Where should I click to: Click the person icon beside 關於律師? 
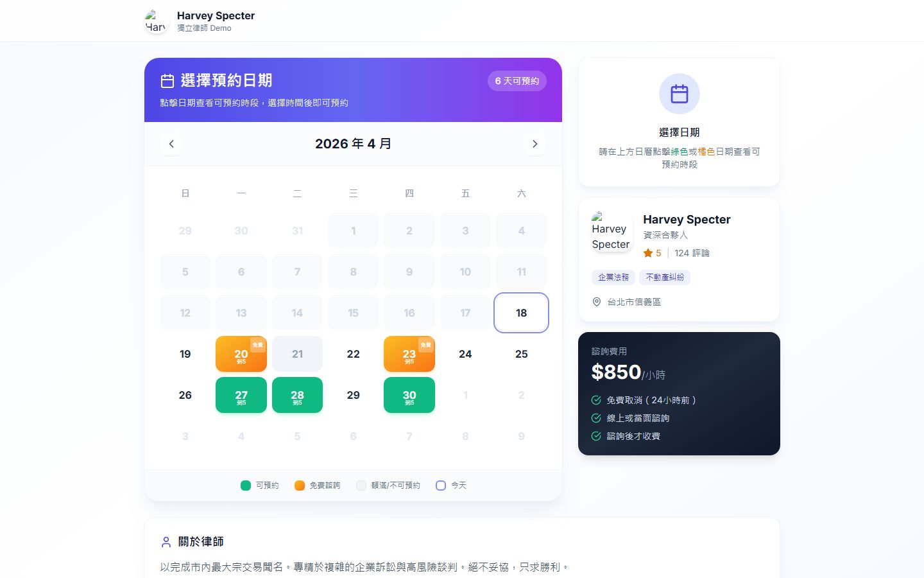pos(166,542)
